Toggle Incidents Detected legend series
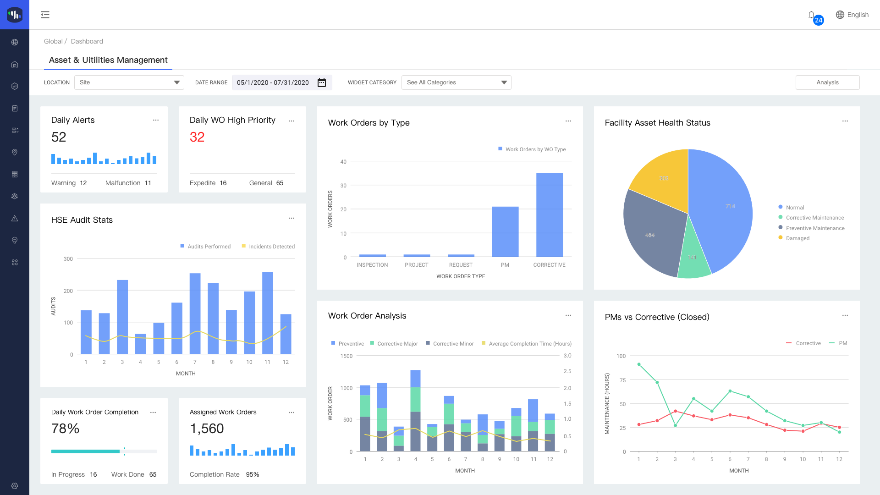Image resolution: width=880 pixels, height=495 pixels. [268, 246]
